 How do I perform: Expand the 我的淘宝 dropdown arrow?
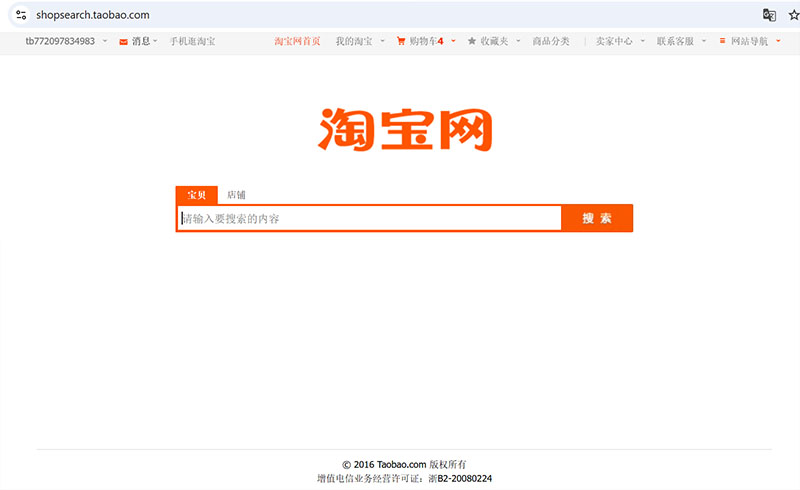click(x=382, y=41)
